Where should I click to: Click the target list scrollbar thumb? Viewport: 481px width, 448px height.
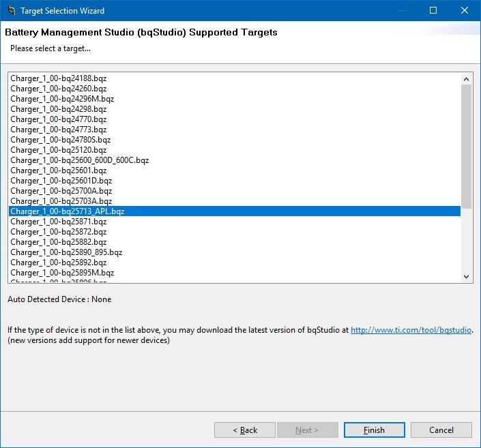point(466,147)
